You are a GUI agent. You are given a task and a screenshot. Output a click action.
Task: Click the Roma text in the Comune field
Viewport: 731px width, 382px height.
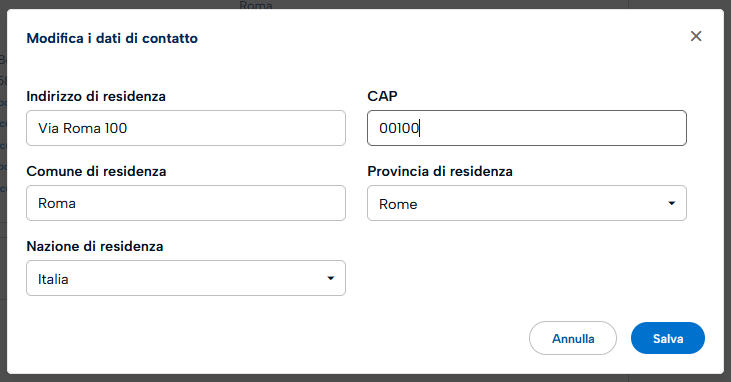[57, 203]
